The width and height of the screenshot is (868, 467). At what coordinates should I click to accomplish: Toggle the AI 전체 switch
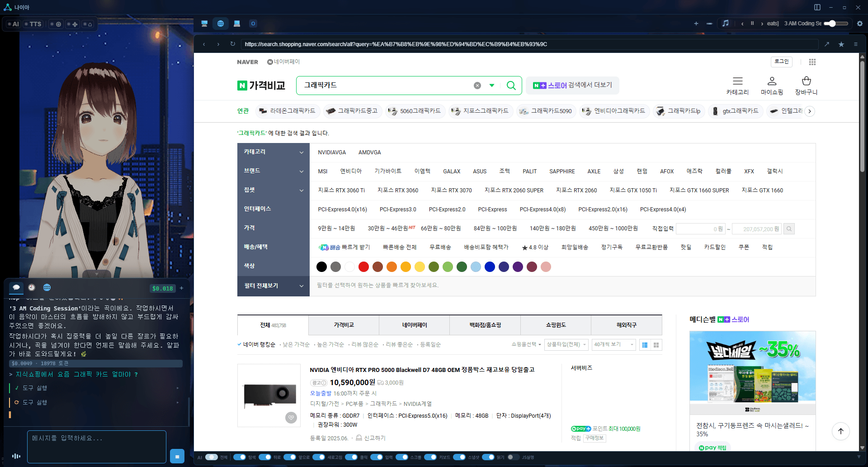(211, 457)
